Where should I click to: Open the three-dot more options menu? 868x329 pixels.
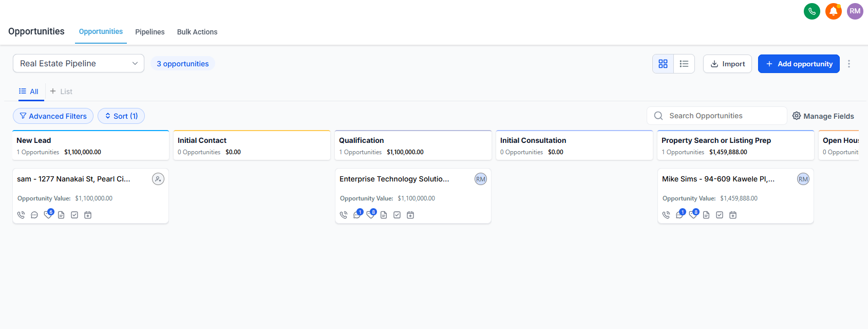click(849, 64)
